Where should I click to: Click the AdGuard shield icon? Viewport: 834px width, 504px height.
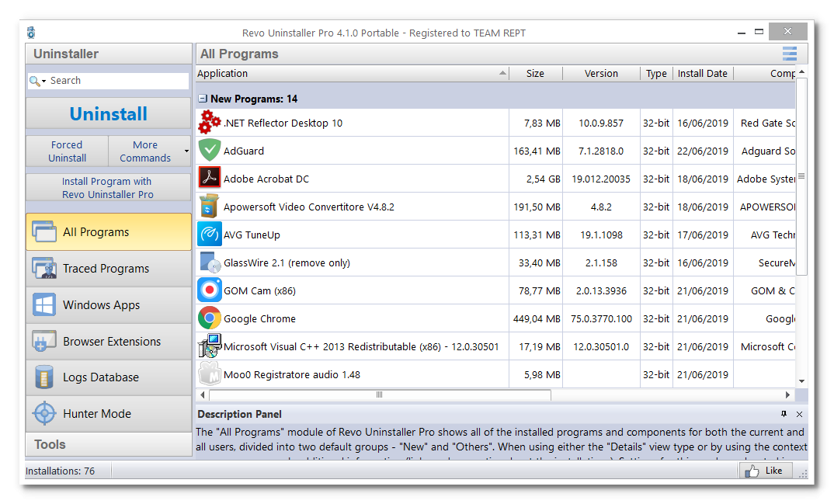(x=209, y=150)
